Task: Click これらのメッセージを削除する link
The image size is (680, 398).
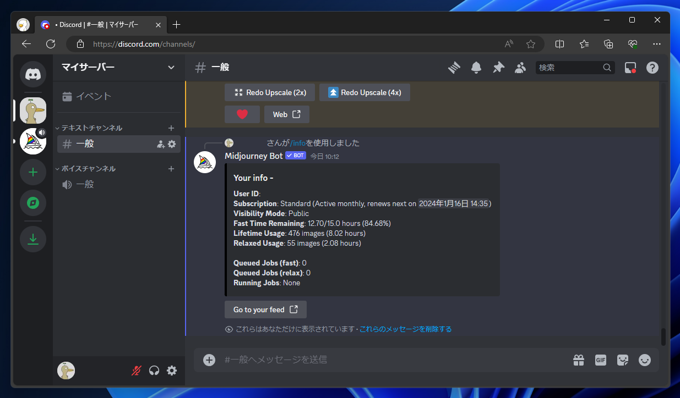Action: 405,329
